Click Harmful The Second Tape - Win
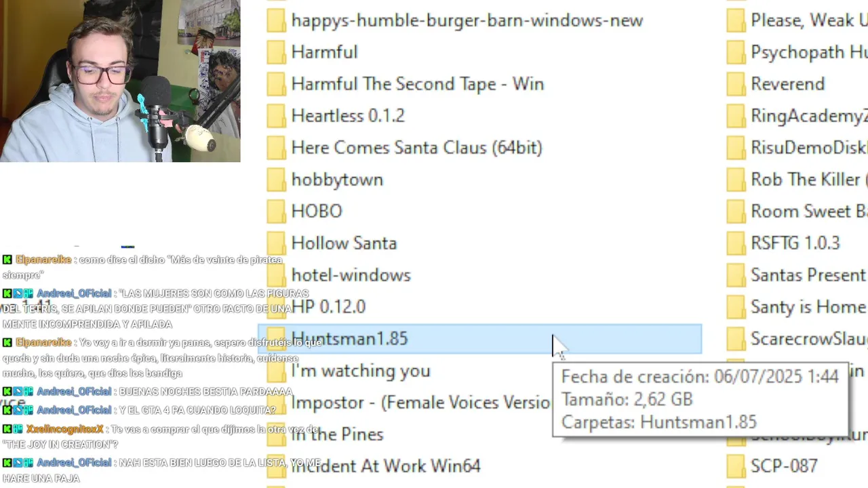The width and height of the screenshot is (868, 488). (x=418, y=84)
